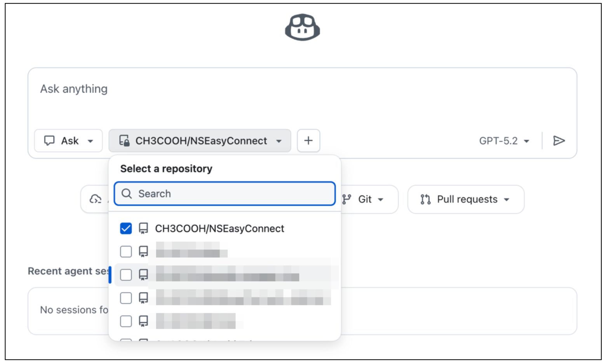This screenshot has height=364, width=606.
Task: Check the last visible repository checkbox
Action: pyautogui.click(x=125, y=321)
